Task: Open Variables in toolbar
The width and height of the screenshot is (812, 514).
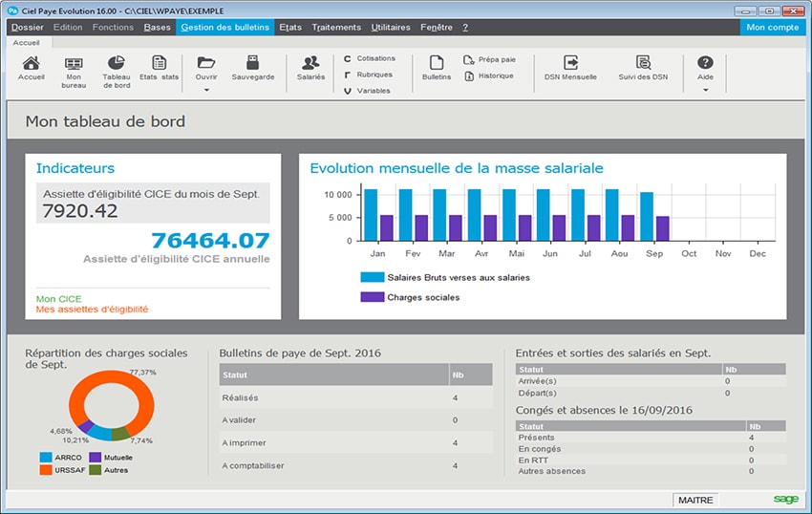Action: [367, 91]
